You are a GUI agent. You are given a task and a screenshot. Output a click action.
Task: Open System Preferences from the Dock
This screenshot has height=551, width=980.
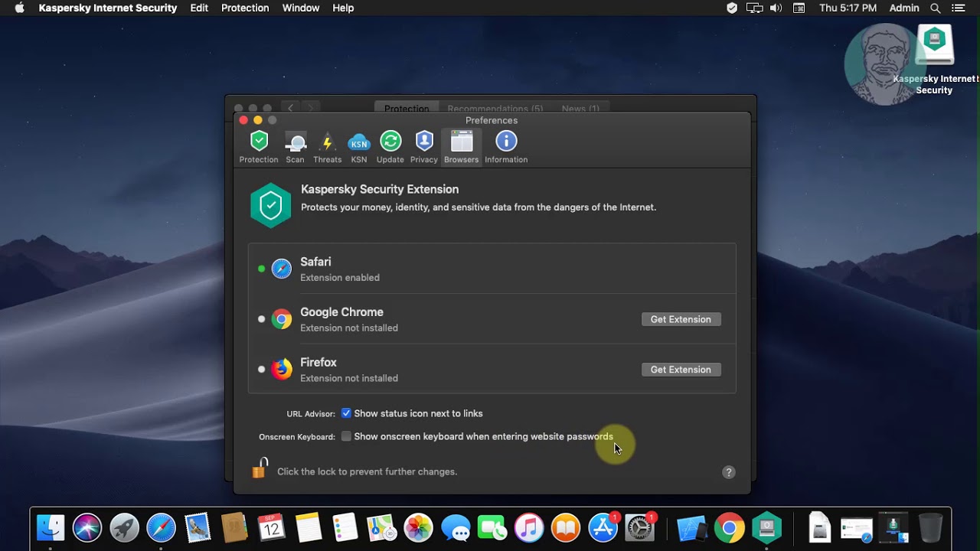639,527
